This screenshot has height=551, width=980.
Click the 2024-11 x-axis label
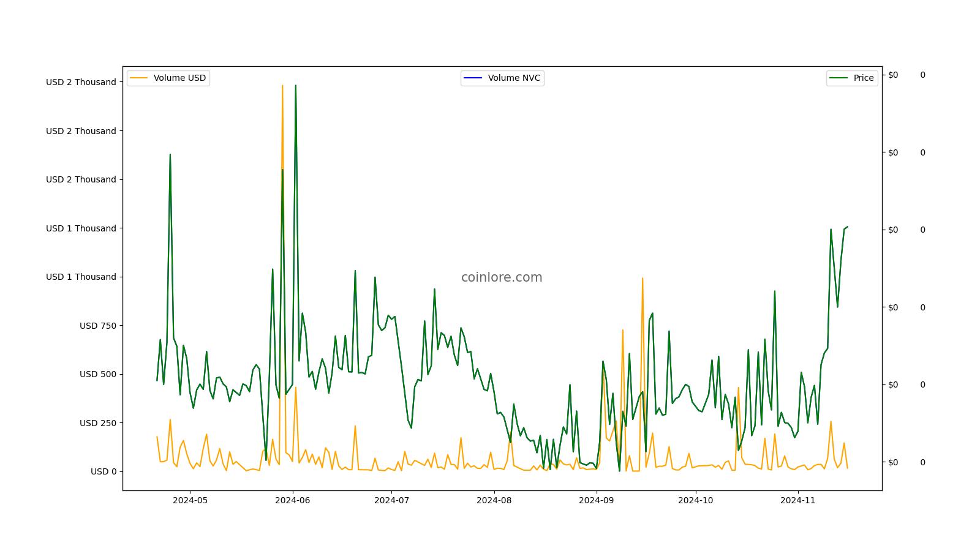[797, 500]
